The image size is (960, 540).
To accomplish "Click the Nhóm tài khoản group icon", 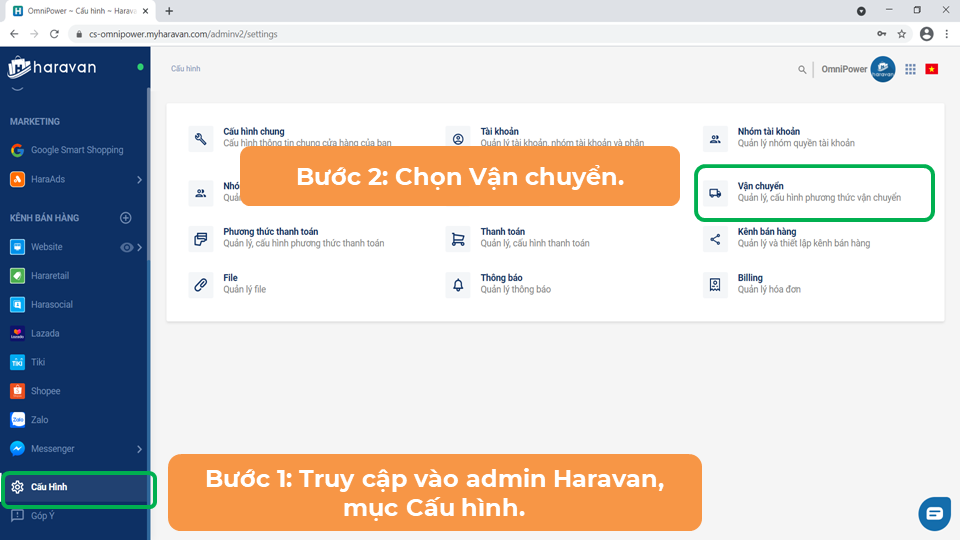I will (x=715, y=139).
